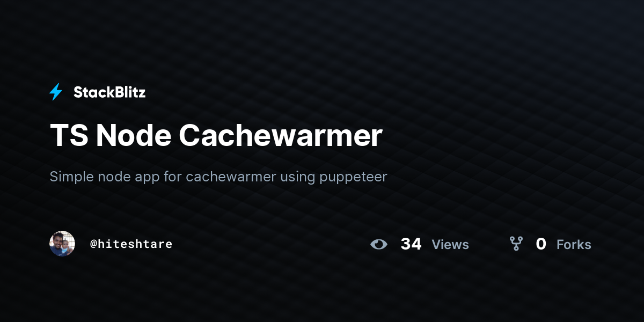Viewport: 644px width, 322px height.
Task: Open the hiteshtare profile avatar
Action: coord(62,244)
